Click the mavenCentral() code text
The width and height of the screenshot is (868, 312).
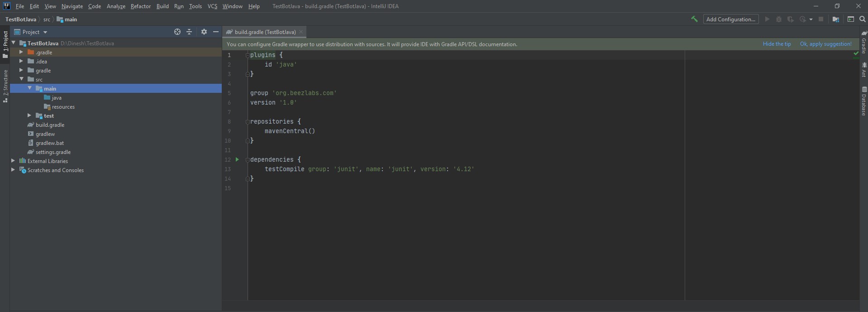coord(290,131)
